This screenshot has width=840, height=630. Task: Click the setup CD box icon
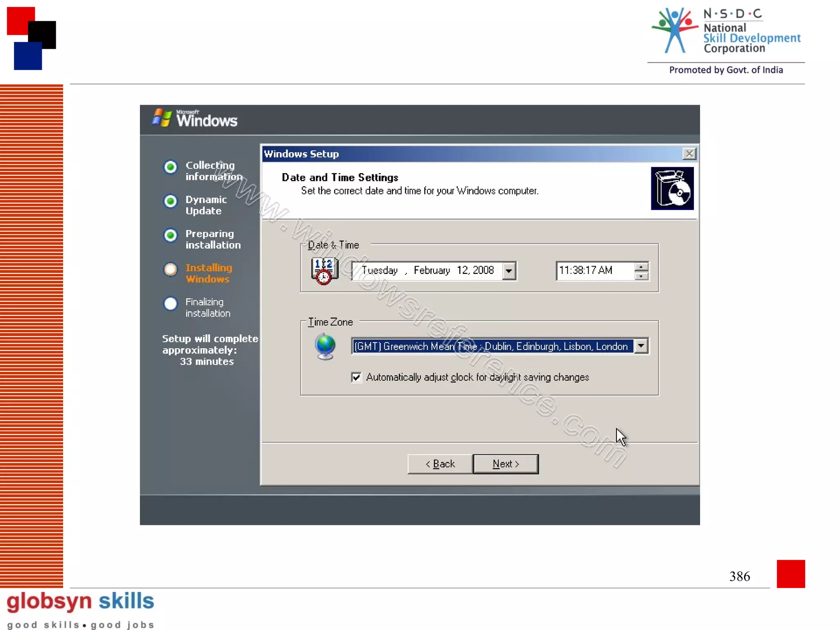[x=672, y=188]
